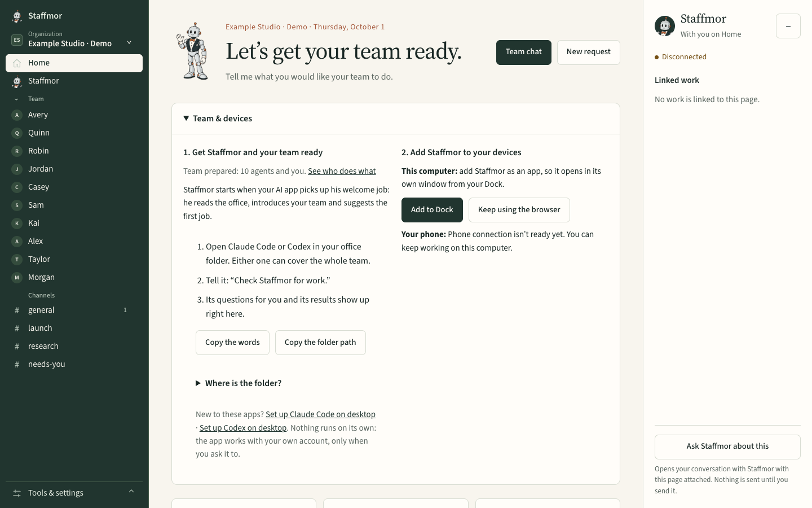Click the Tools & settings sliders icon
The height and width of the screenshot is (508, 812).
[17, 493]
